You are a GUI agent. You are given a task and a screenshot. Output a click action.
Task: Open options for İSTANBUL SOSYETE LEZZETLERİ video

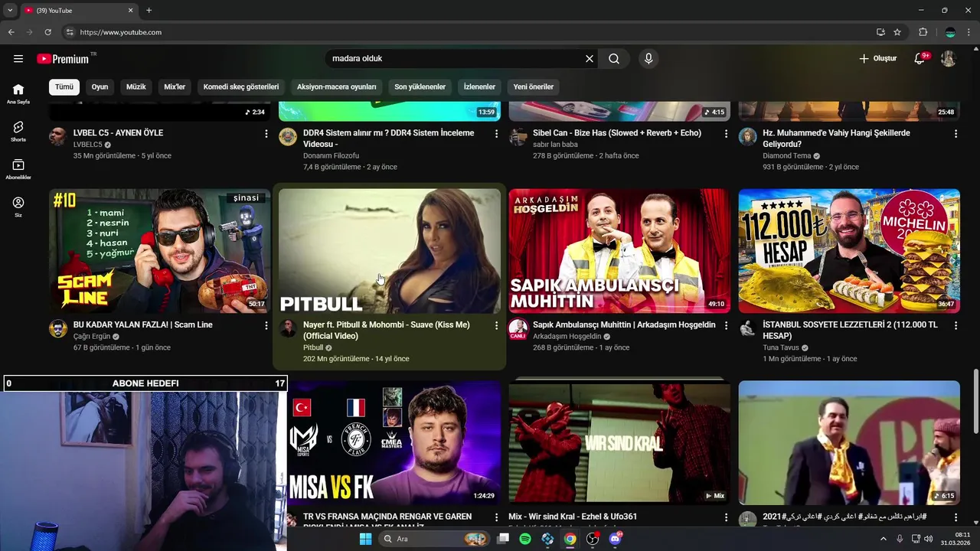(955, 326)
